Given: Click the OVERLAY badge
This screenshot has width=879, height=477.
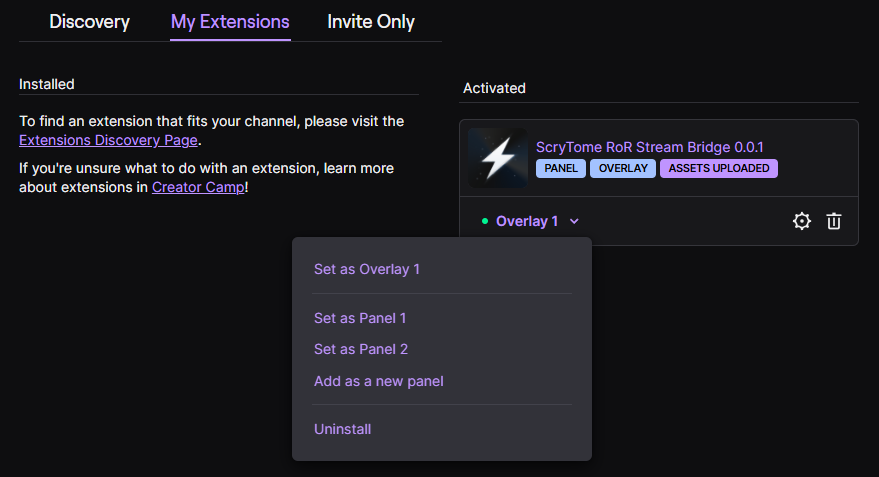Looking at the screenshot, I should point(623,168).
